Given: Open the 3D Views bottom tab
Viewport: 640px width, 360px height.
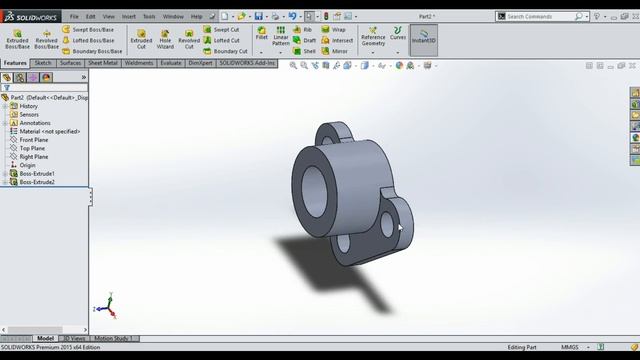Looking at the screenshot, I should (74, 338).
